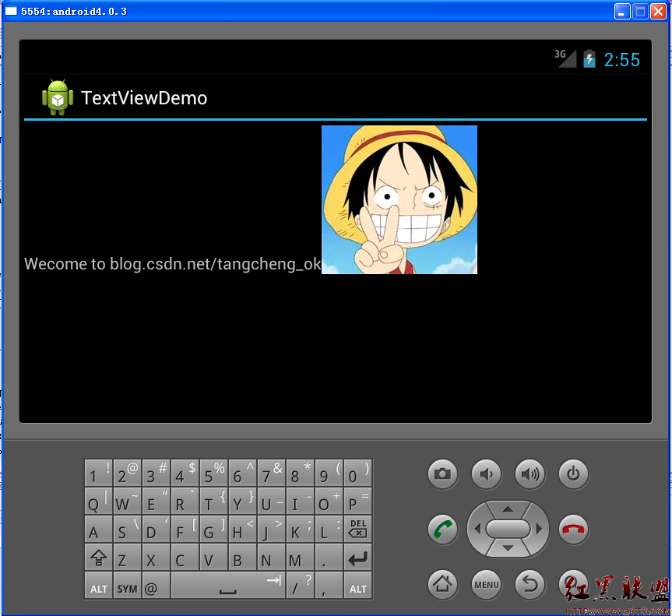Click the 2:55 clock

(622, 60)
